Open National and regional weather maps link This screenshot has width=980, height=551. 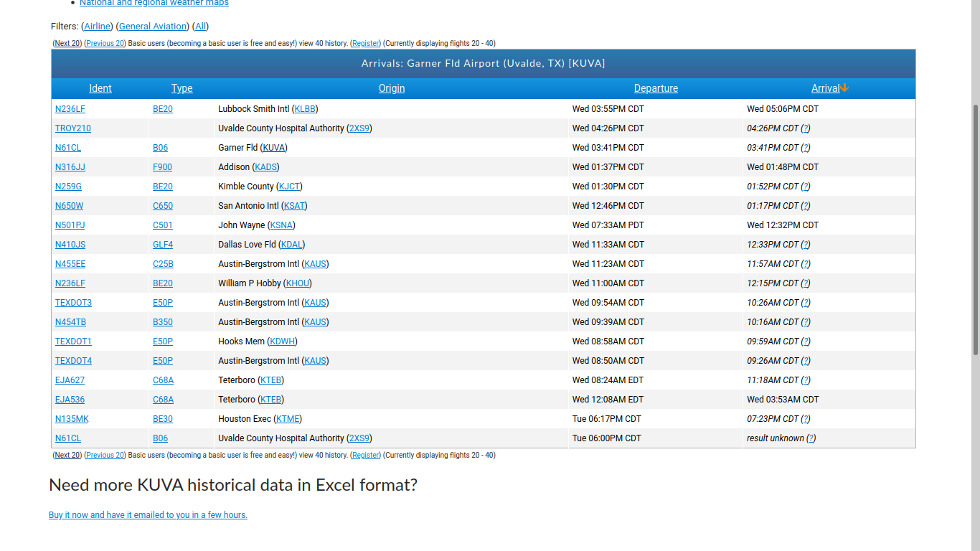click(x=154, y=3)
